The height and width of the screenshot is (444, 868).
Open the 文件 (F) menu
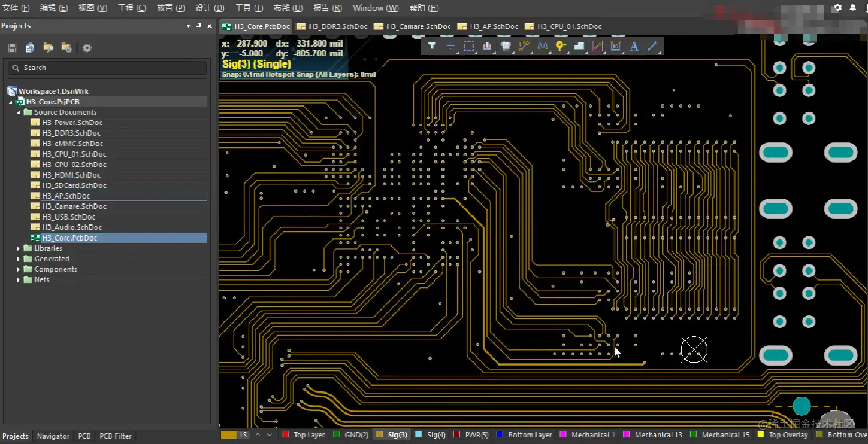(16, 8)
